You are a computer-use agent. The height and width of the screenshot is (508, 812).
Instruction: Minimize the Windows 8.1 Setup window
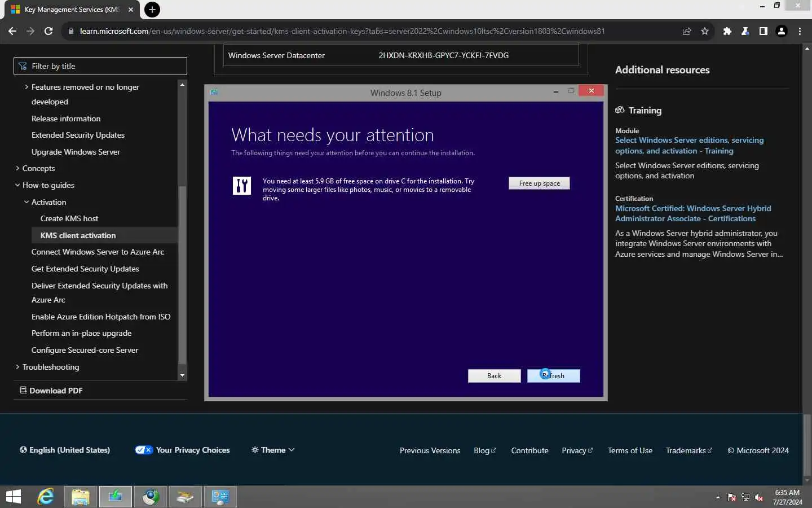click(556, 91)
